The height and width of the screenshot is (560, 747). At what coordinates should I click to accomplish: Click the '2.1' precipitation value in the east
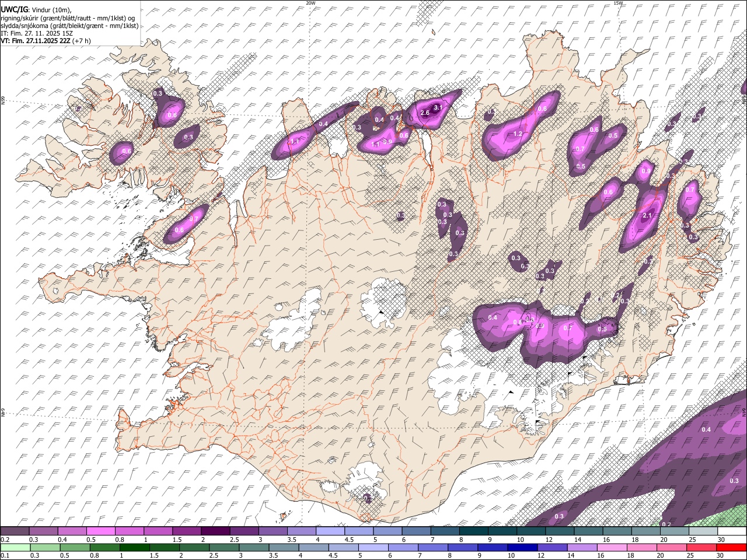tap(647, 216)
